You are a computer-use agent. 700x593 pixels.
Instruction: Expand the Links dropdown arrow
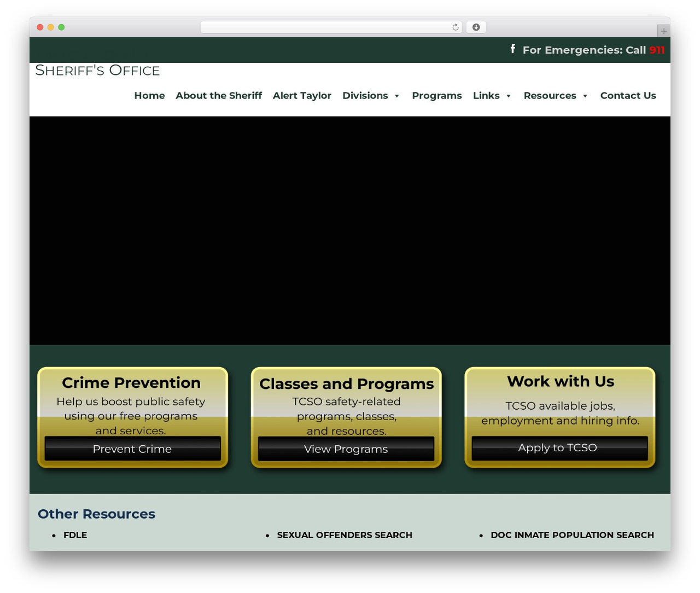pos(508,96)
